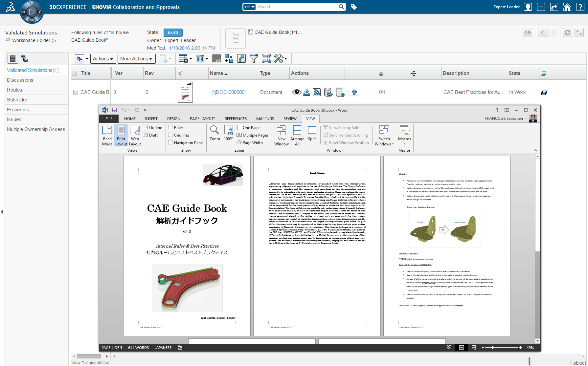
Task: Expand the left side panel arrow
Action: 2,212
